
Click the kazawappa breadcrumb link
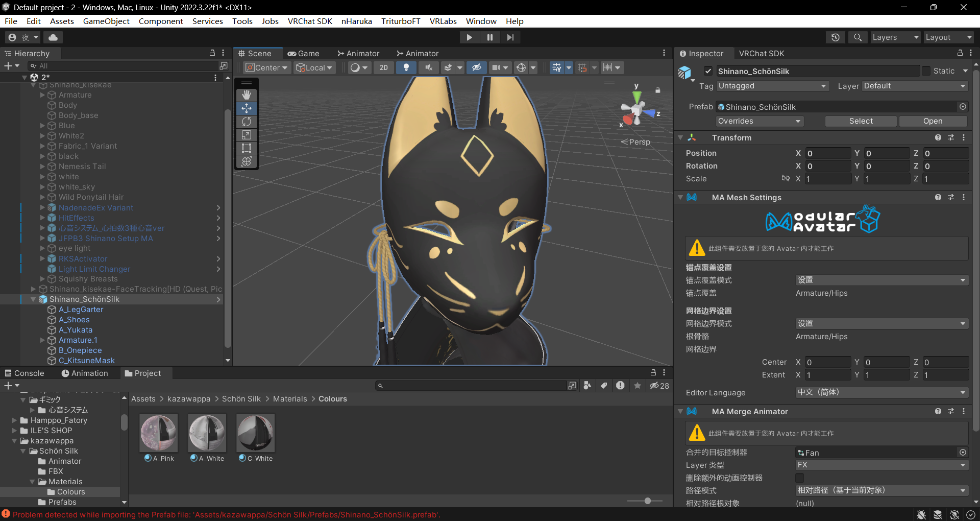tap(189, 399)
